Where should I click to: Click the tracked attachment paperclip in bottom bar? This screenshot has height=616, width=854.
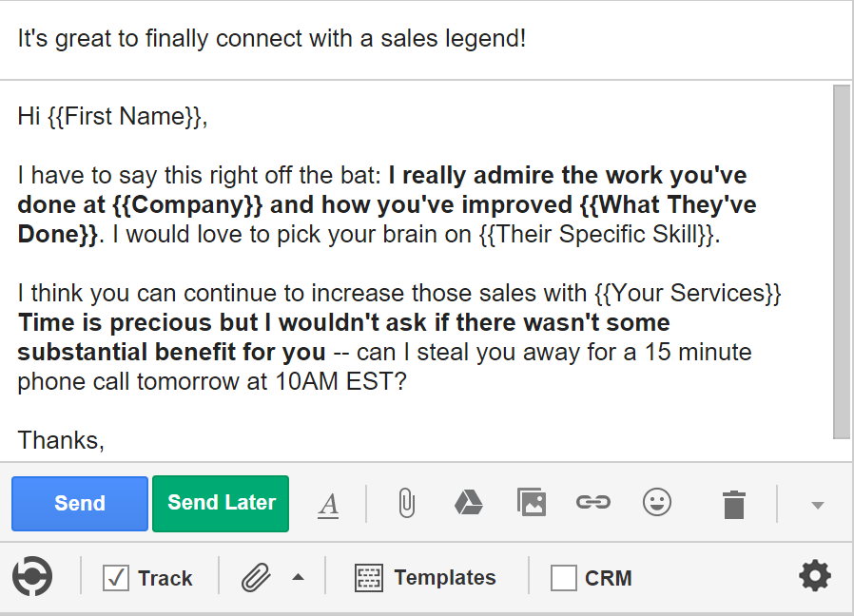(255, 577)
